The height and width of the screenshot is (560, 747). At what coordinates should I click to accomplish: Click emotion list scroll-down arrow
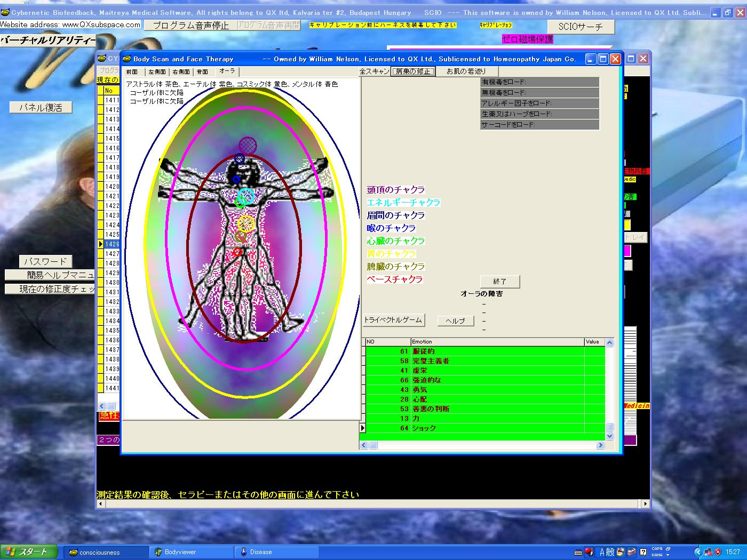609,436
